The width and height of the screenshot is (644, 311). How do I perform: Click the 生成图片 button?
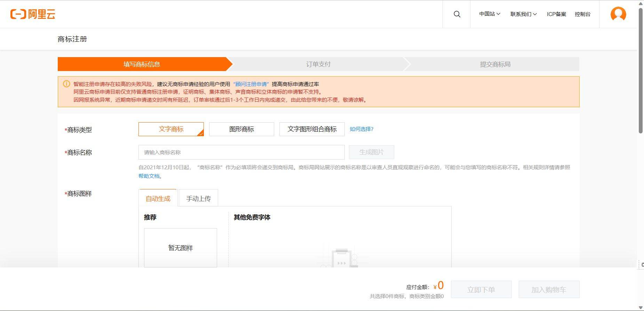(371, 152)
